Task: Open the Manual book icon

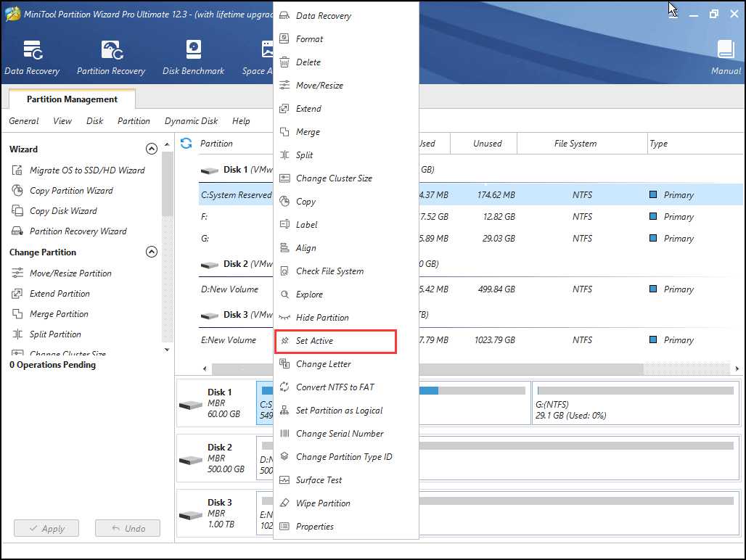Action: pos(726,49)
